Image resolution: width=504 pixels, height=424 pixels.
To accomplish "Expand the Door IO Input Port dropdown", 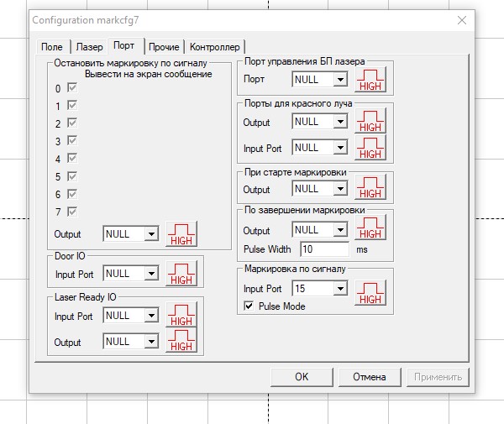I will [x=151, y=274].
